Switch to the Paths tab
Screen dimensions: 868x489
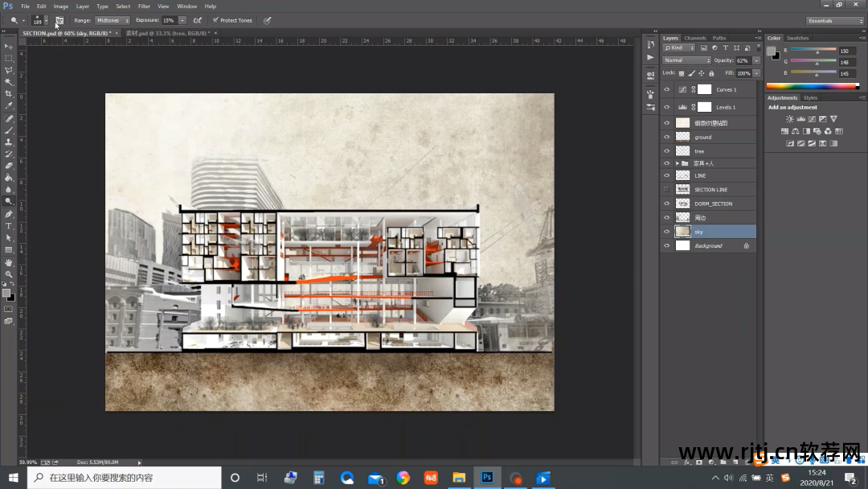tap(719, 39)
